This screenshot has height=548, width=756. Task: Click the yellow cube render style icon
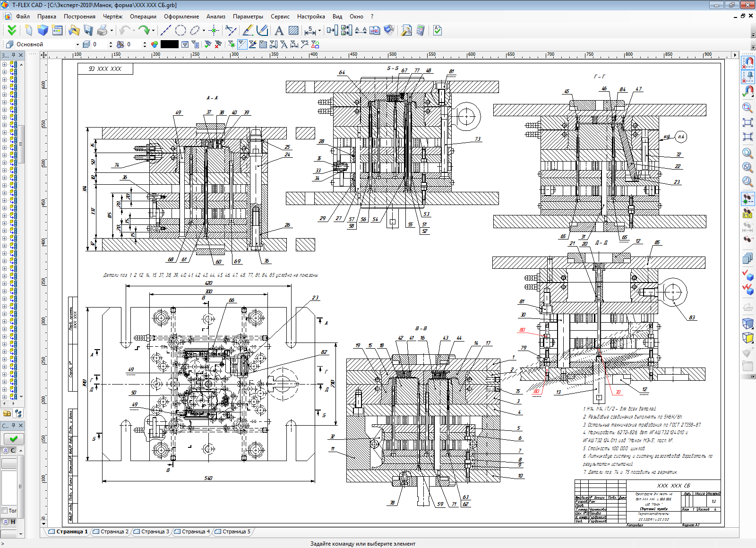click(x=747, y=337)
